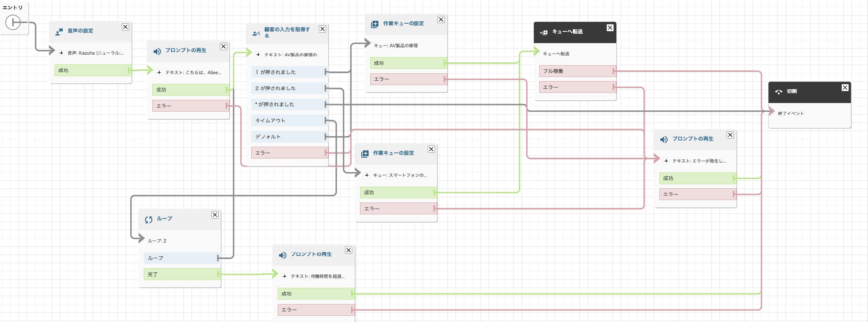Expand the 音声: Kazuha (ニューラル) details
The image size is (868, 322).
pos(61,53)
